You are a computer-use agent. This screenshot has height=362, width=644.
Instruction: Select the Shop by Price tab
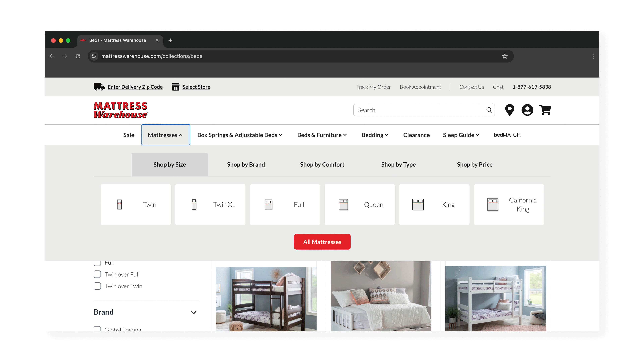coord(474,164)
